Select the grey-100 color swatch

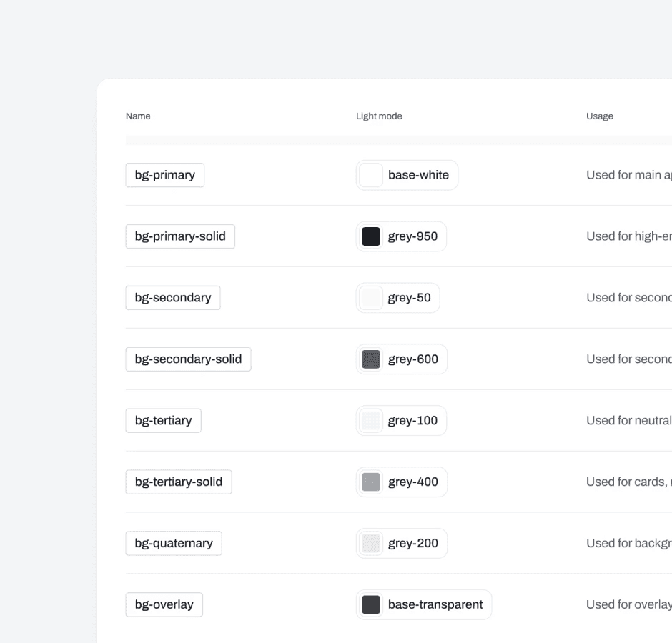tap(371, 421)
